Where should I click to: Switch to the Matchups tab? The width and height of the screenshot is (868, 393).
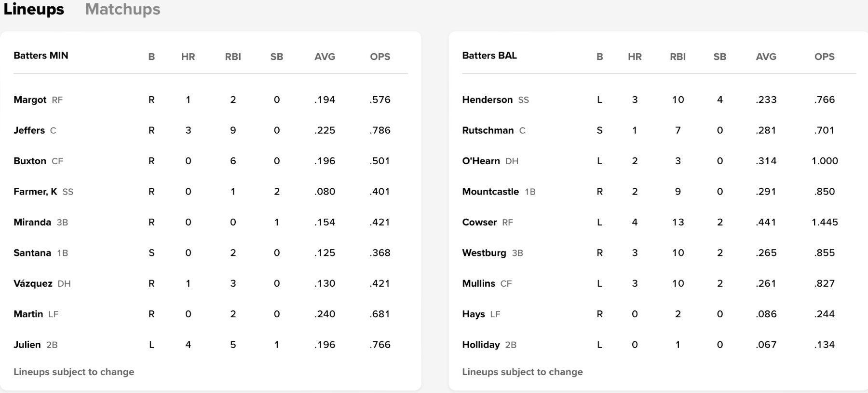click(x=122, y=10)
